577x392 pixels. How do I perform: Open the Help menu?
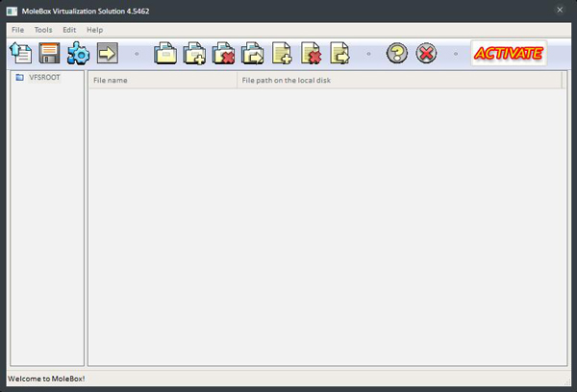click(94, 30)
